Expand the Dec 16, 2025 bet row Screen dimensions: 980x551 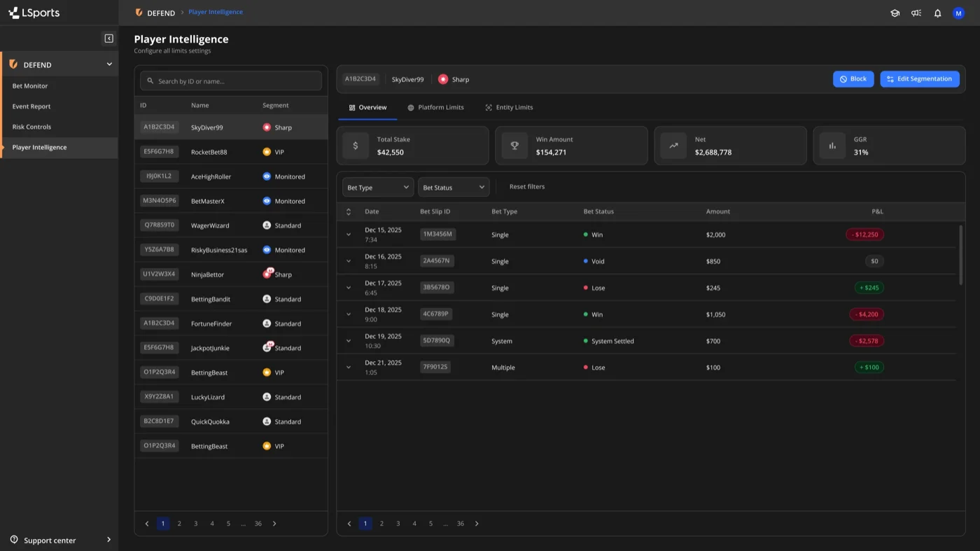point(349,261)
